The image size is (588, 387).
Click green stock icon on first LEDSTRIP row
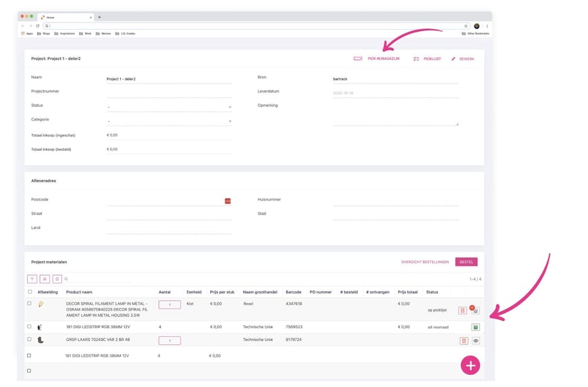tap(475, 327)
